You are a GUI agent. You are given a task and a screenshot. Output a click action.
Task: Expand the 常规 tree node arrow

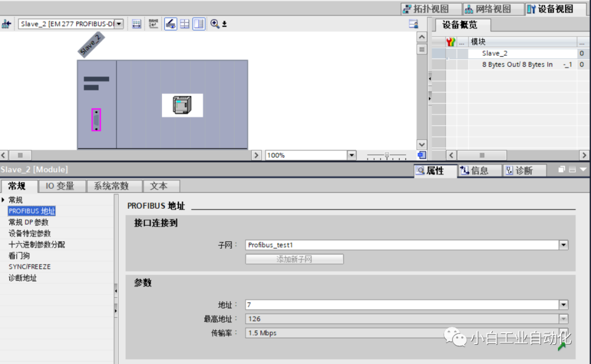point(3,199)
